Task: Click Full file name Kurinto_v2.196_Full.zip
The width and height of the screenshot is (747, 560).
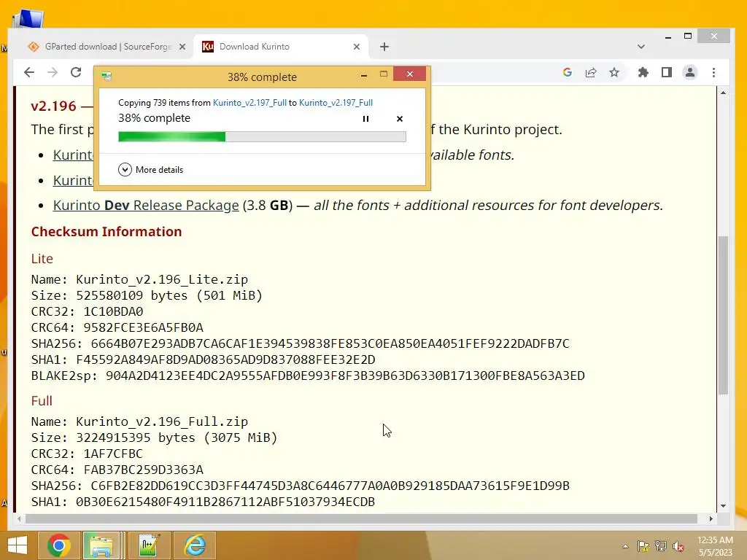Action: [x=162, y=422]
